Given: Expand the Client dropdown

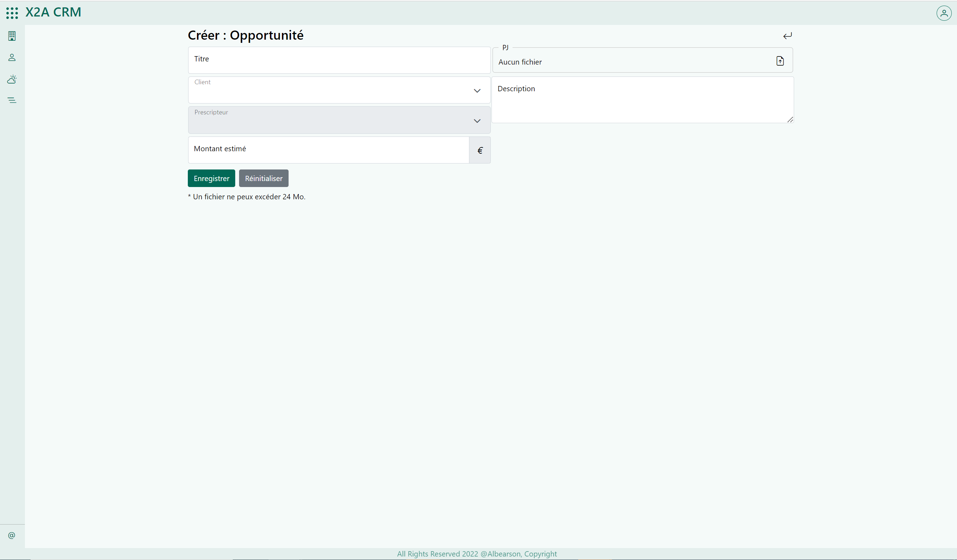Looking at the screenshot, I should click(330, 91).
